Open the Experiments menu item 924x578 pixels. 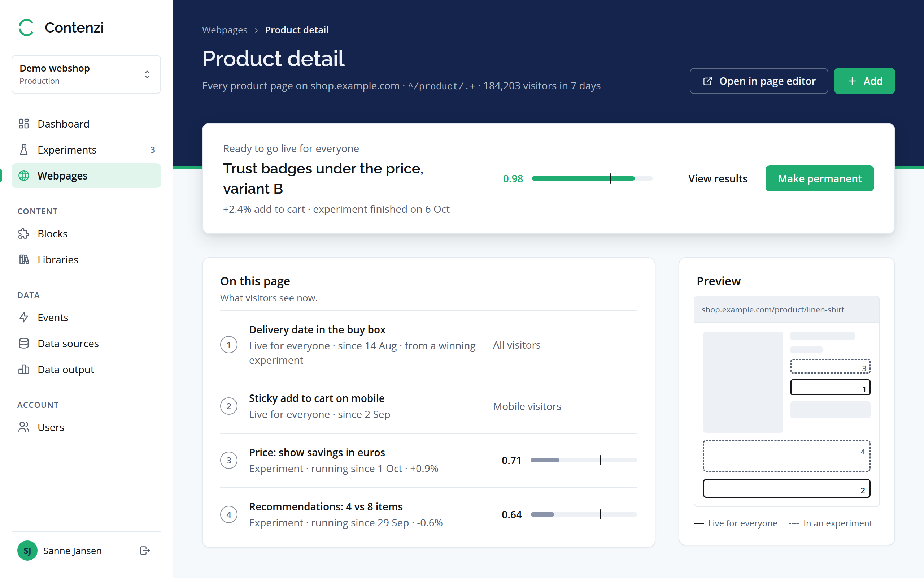pyautogui.click(x=86, y=150)
